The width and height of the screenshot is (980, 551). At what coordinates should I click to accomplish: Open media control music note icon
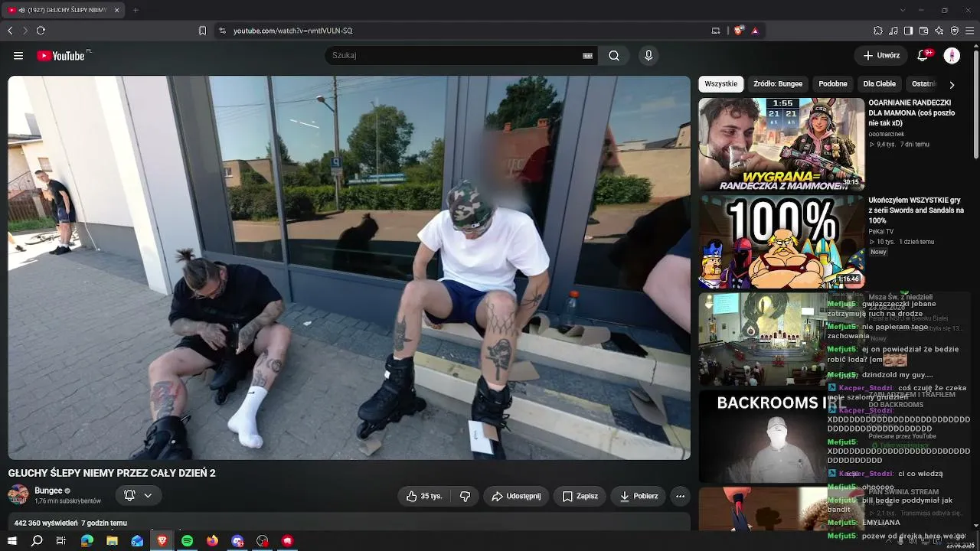pyautogui.click(x=893, y=31)
